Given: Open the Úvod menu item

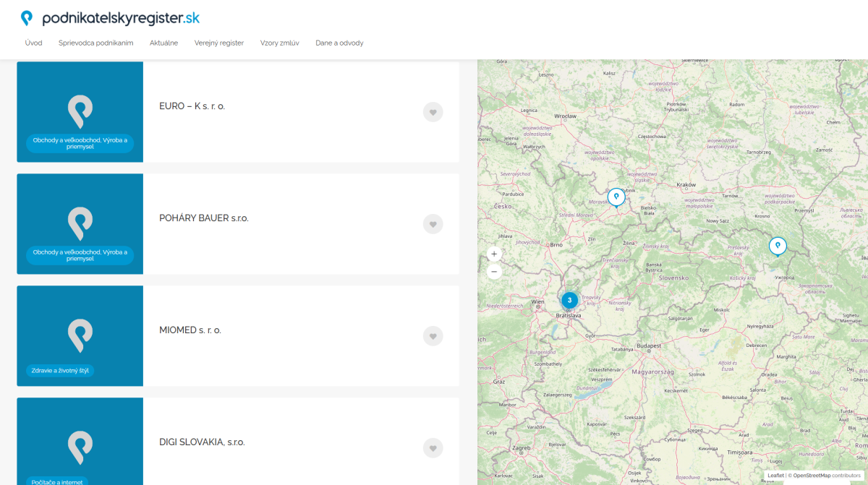Looking at the screenshot, I should click(x=33, y=43).
